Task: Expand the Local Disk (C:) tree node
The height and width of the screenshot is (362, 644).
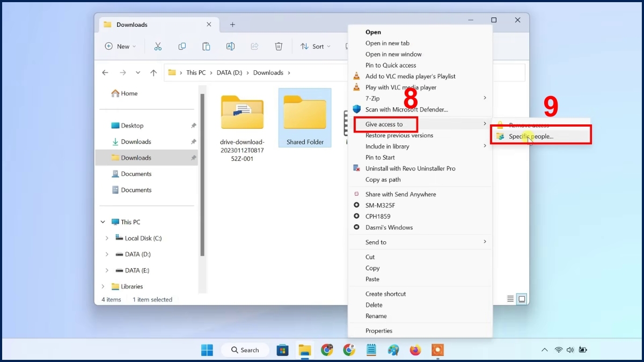Action: tap(107, 238)
